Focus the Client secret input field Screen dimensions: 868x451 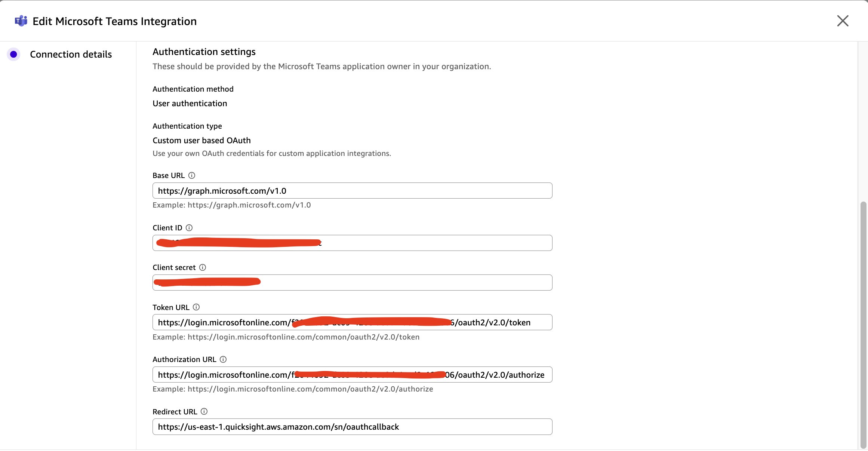[404, 283]
